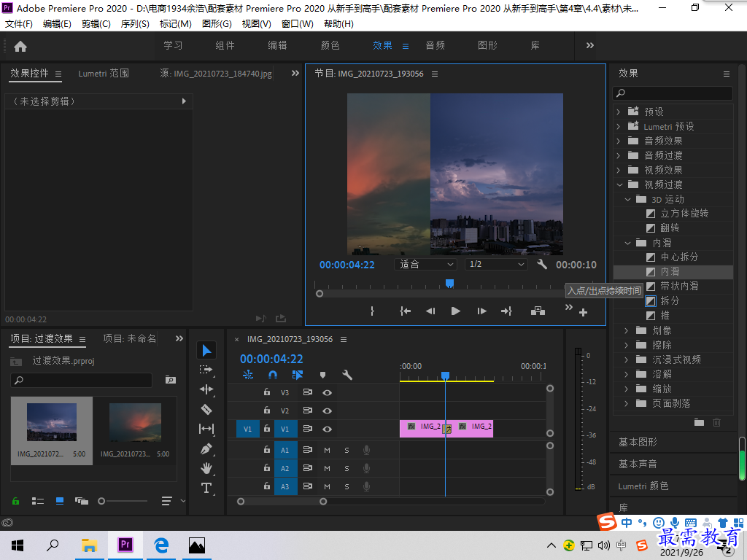Screen dimensions: 747x560
Task: Switch Project panel to icon view
Action: click(x=60, y=501)
